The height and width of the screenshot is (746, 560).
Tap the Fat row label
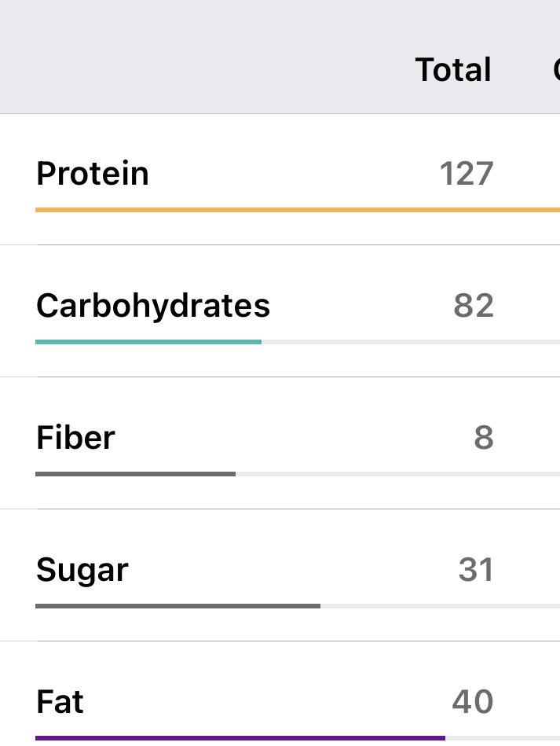[x=60, y=702]
